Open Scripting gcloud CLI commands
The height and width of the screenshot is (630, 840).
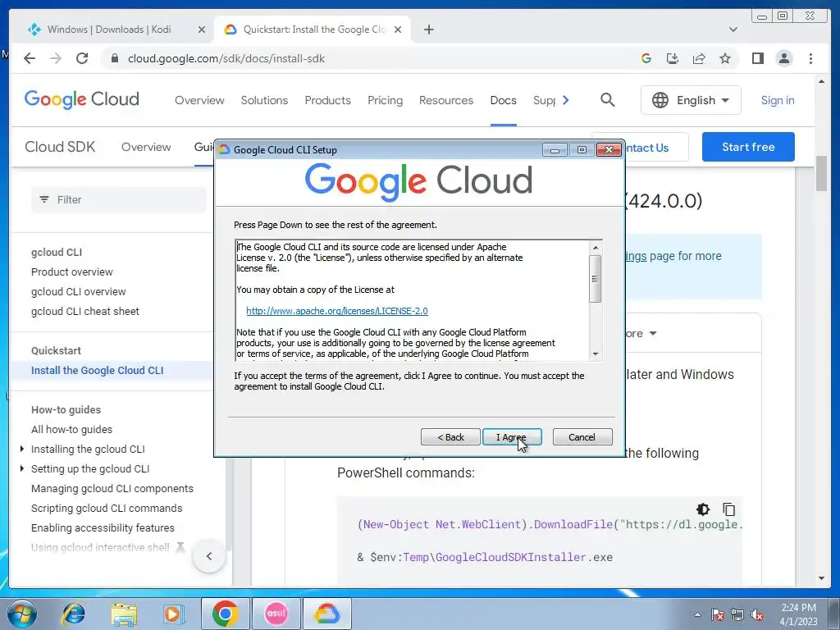(107, 508)
